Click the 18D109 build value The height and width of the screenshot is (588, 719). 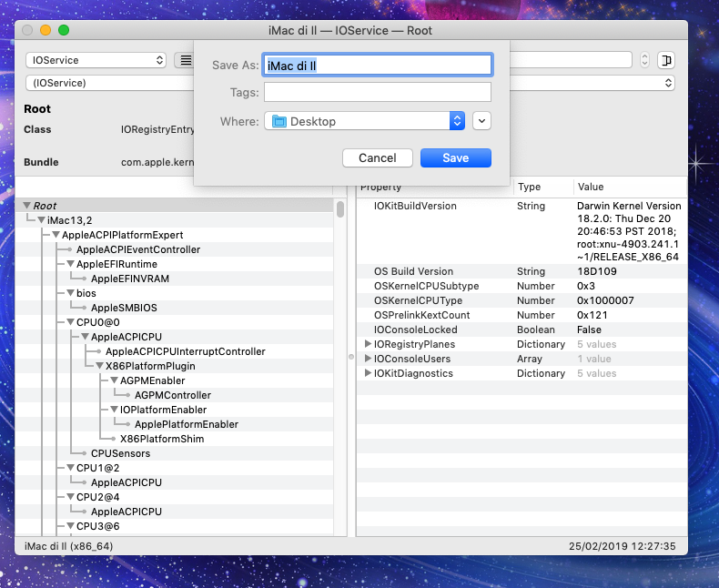(596, 271)
